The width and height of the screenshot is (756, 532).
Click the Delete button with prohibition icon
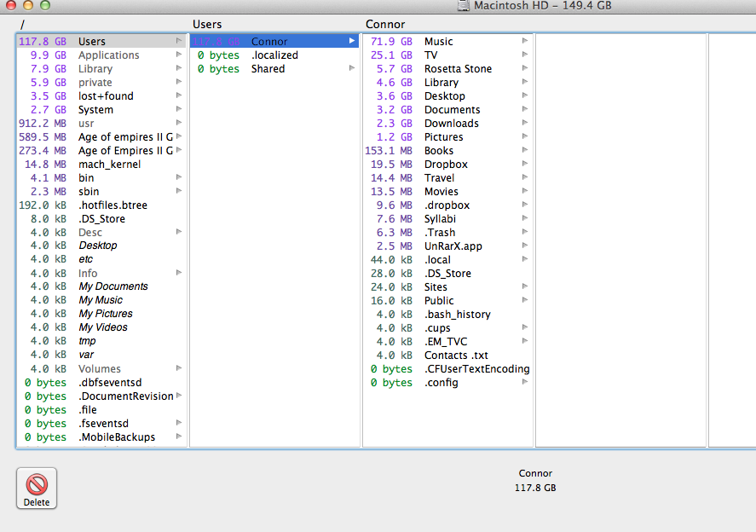(x=37, y=489)
